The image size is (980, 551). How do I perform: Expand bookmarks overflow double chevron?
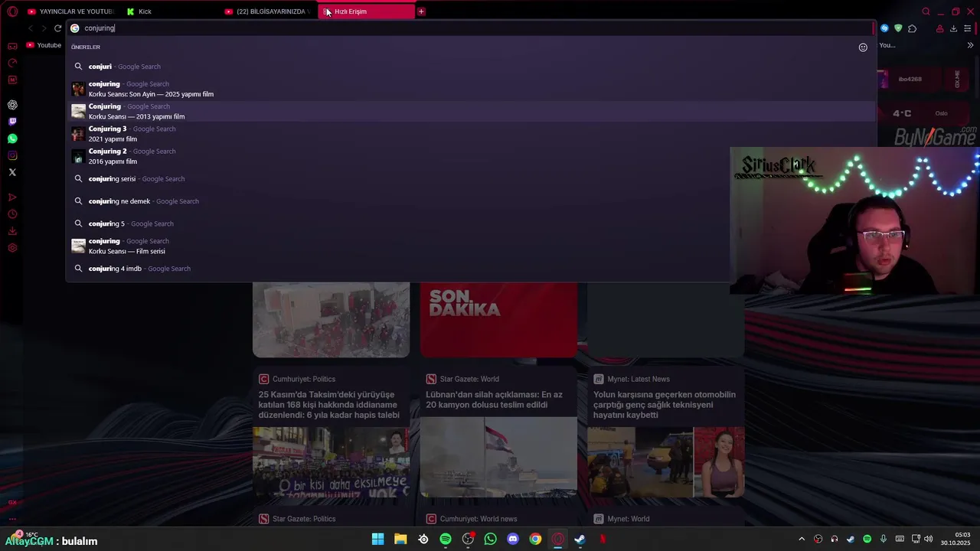pos(970,45)
